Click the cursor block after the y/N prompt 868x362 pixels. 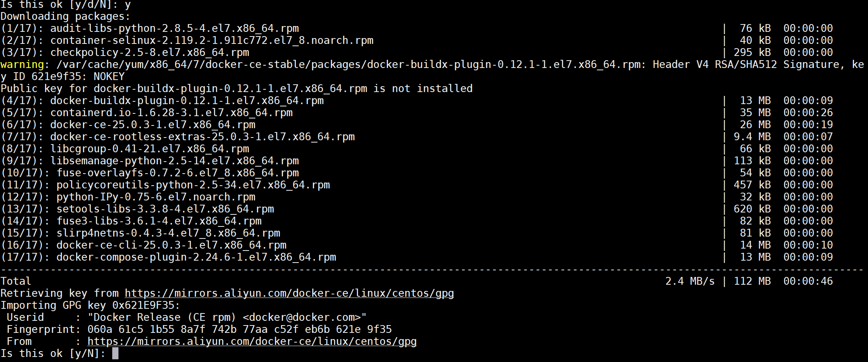click(x=115, y=353)
